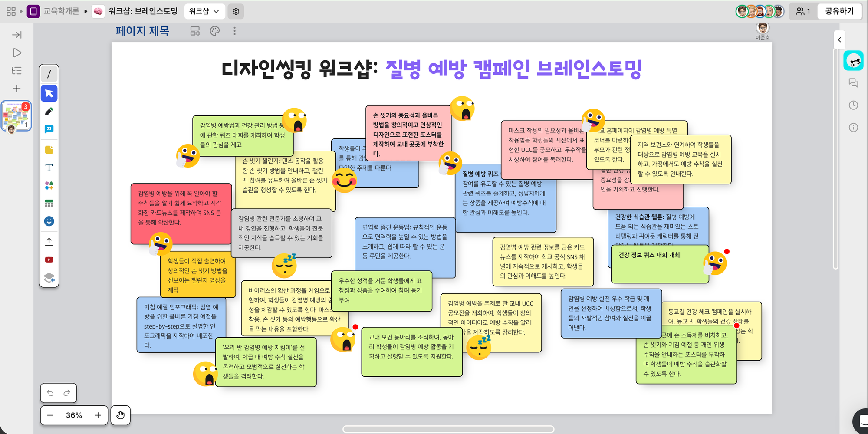The image size is (868, 434).
Task: Insert a table from the toolbar
Action: [49, 204]
